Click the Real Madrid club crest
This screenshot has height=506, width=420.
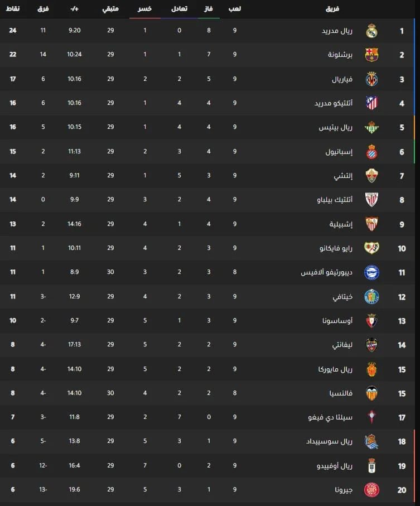coord(371,31)
